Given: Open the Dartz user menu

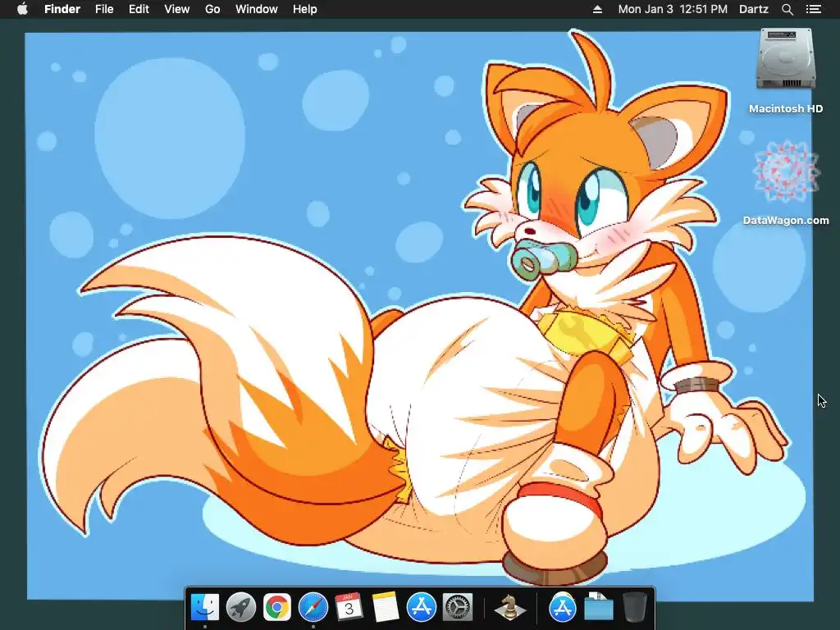Looking at the screenshot, I should click(754, 9).
